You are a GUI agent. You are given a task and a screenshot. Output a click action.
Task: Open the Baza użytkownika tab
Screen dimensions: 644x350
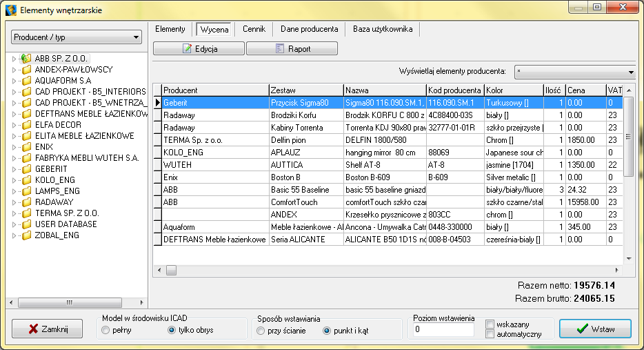(383, 29)
